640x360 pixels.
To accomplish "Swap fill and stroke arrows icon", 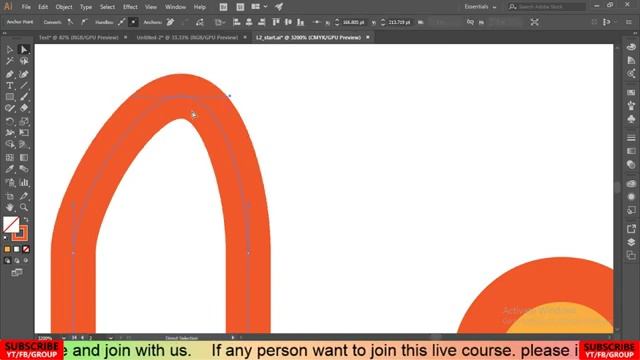I will 25,220.
